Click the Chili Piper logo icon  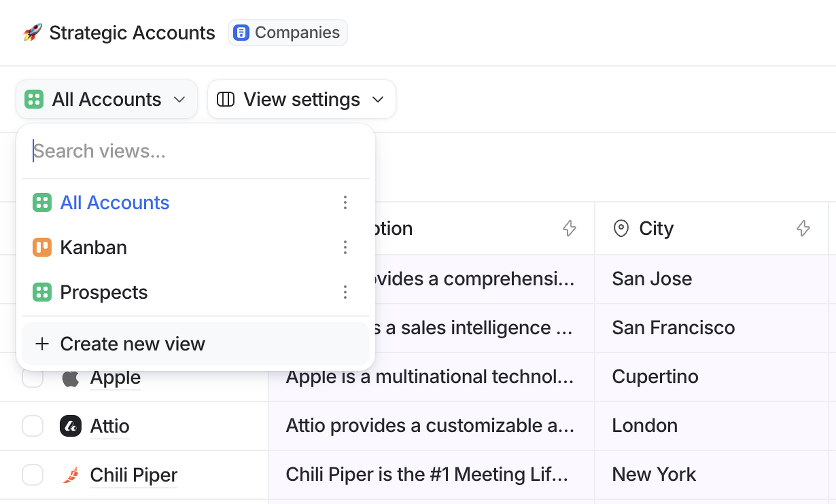[71, 474]
